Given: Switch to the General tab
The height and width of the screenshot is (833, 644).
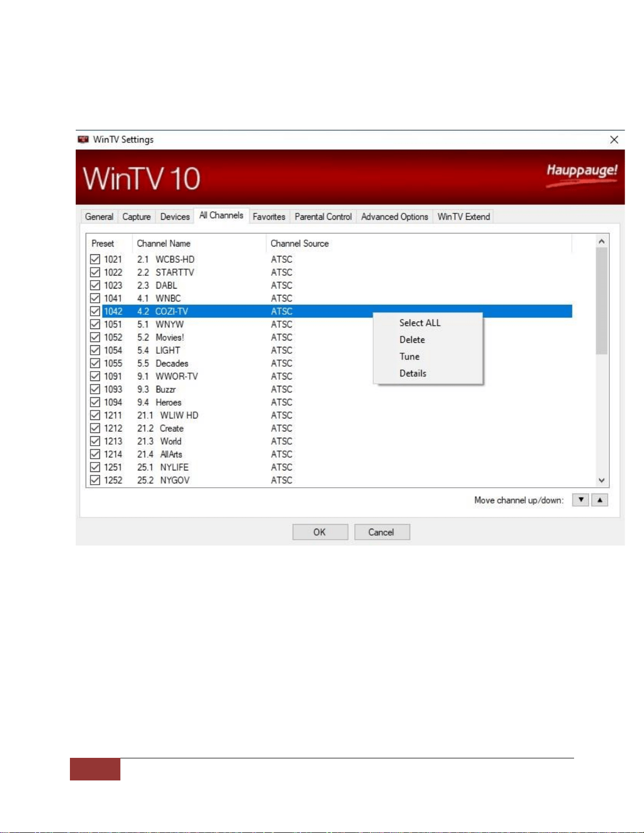Looking at the screenshot, I should click(99, 217).
